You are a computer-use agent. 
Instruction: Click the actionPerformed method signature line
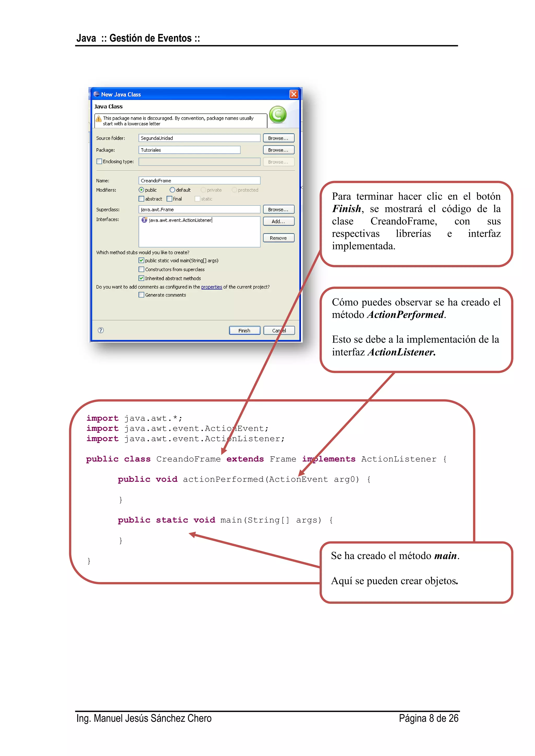point(244,479)
